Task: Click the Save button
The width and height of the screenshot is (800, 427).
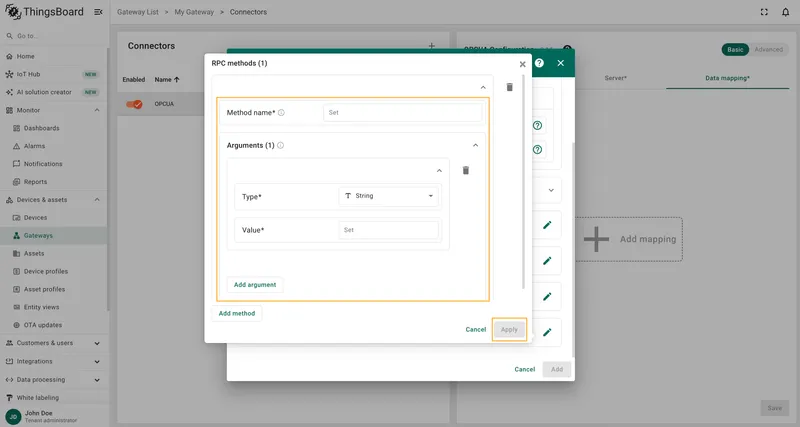Action: click(774, 408)
